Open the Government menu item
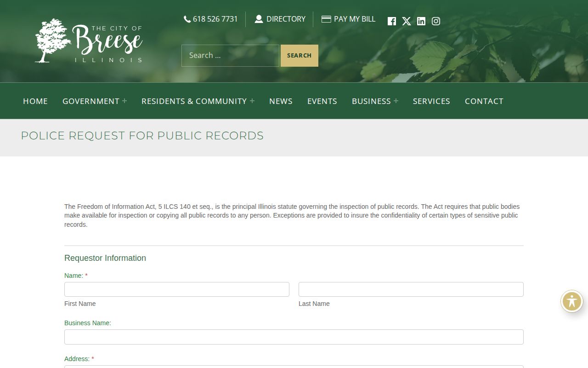The height and width of the screenshot is (368, 588). (91, 101)
